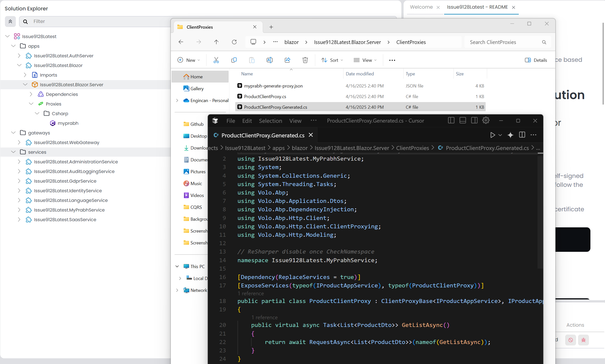
Task: Click the Refresh icon in File Explorer navigation
Action: click(234, 42)
